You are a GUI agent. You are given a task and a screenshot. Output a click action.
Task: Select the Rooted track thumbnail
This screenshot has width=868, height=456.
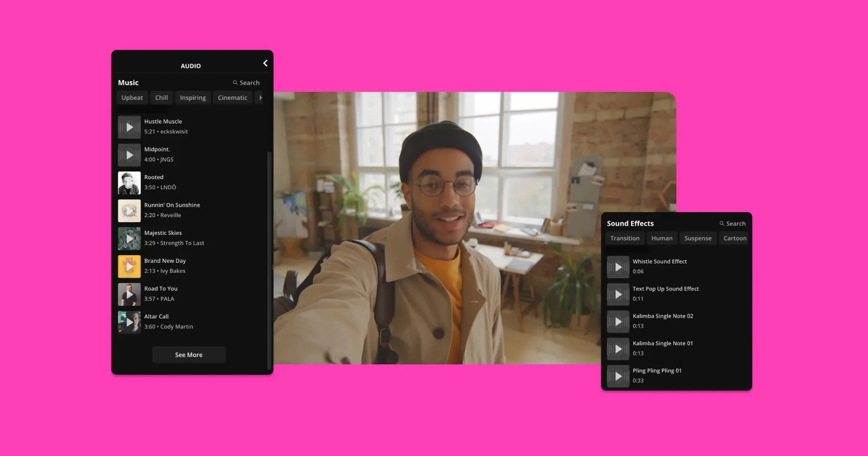pyautogui.click(x=129, y=183)
